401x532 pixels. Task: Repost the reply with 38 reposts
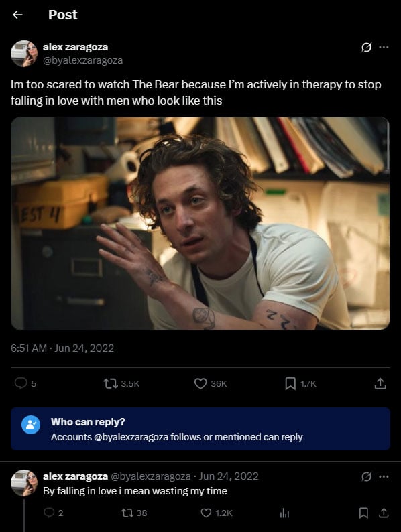(127, 513)
